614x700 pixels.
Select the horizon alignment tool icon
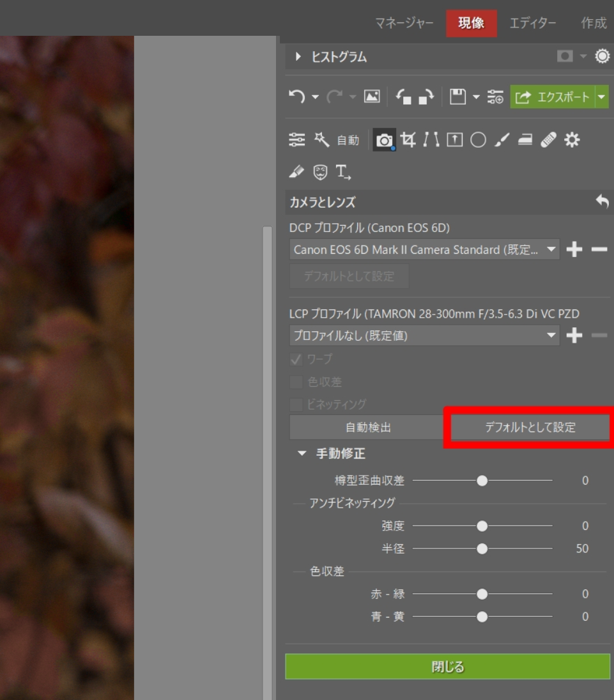(455, 140)
